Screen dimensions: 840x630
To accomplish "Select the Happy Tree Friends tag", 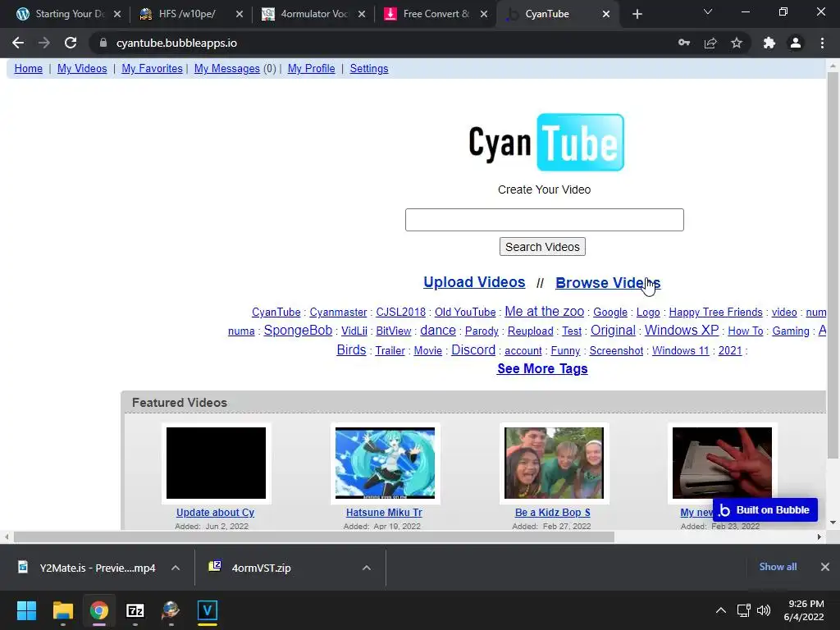I will [x=715, y=312].
